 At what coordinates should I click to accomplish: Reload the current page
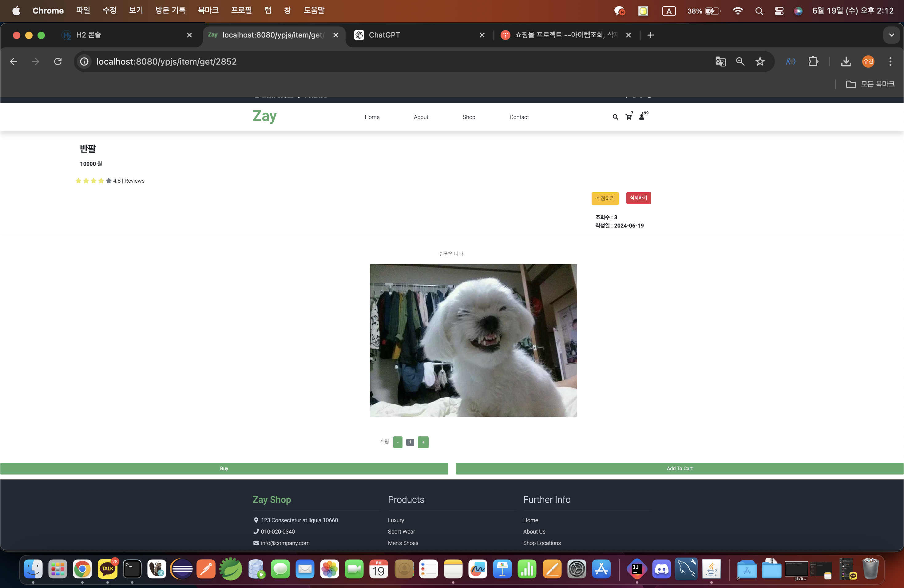coord(58,62)
